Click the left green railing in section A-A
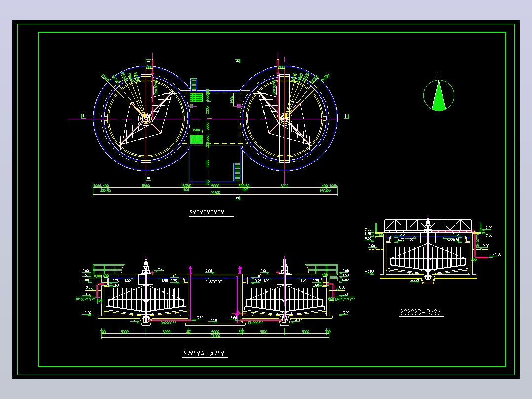Screen dimensions: 532x399 click(108, 269)
